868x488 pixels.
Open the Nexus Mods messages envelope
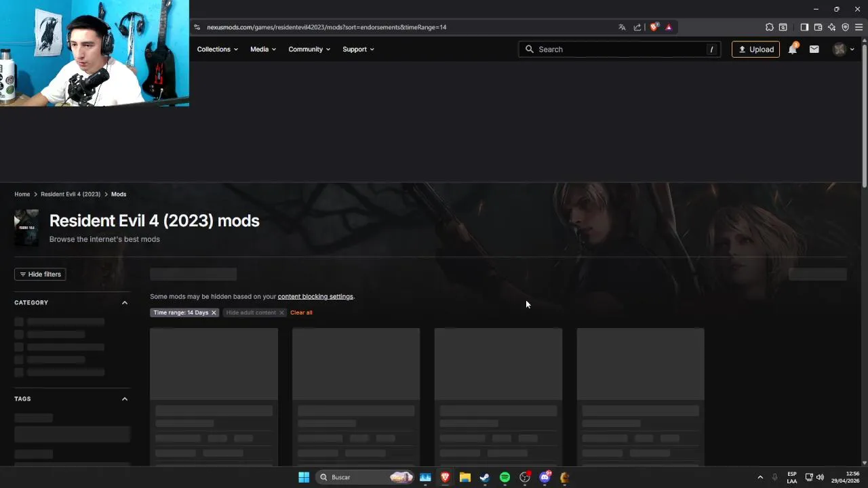click(814, 49)
